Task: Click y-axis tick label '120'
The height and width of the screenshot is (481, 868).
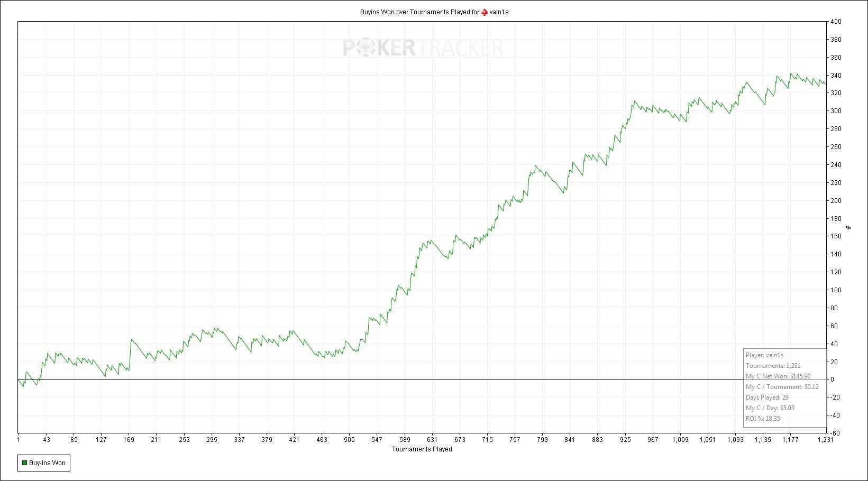Action: tap(836, 272)
